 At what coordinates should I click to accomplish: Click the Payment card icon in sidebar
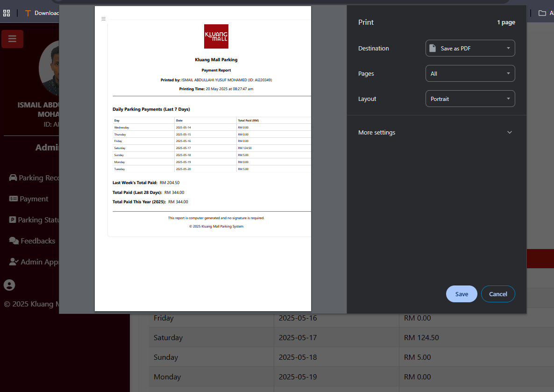click(14, 199)
